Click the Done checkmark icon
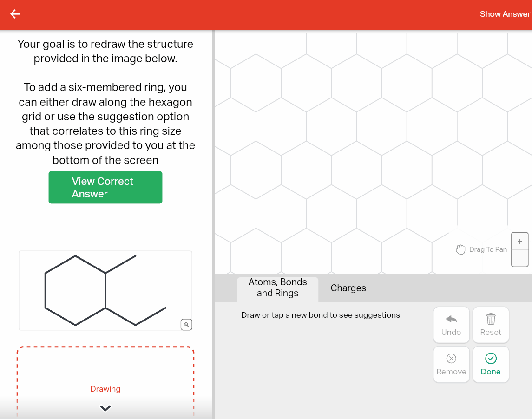Viewport: 532px width, 419px height. [x=491, y=358]
